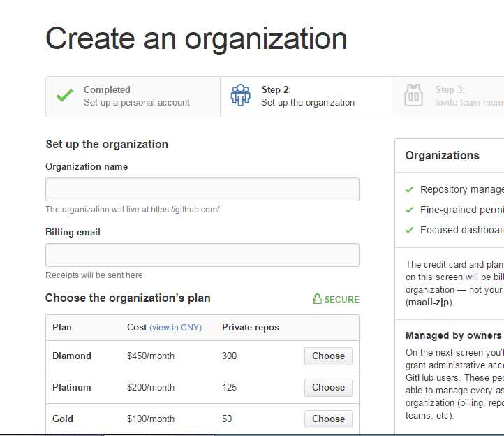Click the github.com URL hint text
The width and height of the screenshot is (504, 436).
(133, 210)
